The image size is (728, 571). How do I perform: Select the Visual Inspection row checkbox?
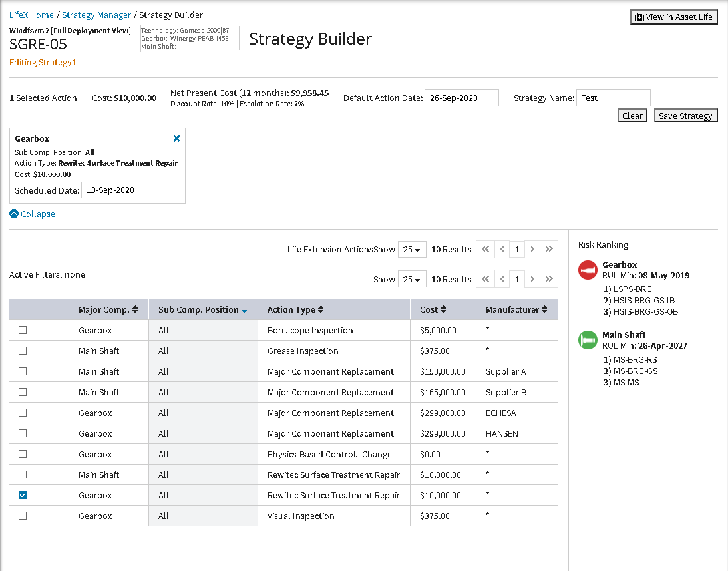[23, 516]
